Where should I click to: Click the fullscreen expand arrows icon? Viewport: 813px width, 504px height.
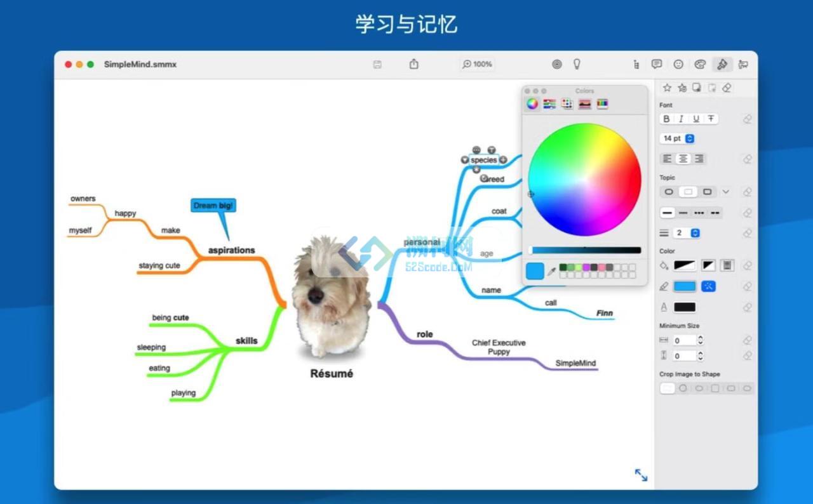pyautogui.click(x=641, y=475)
